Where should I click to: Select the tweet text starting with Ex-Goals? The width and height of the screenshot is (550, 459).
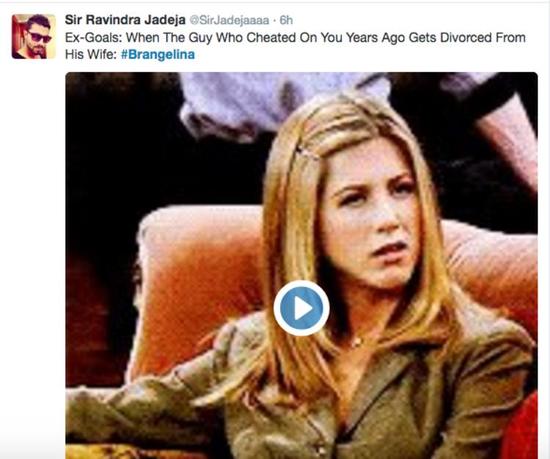(x=295, y=46)
